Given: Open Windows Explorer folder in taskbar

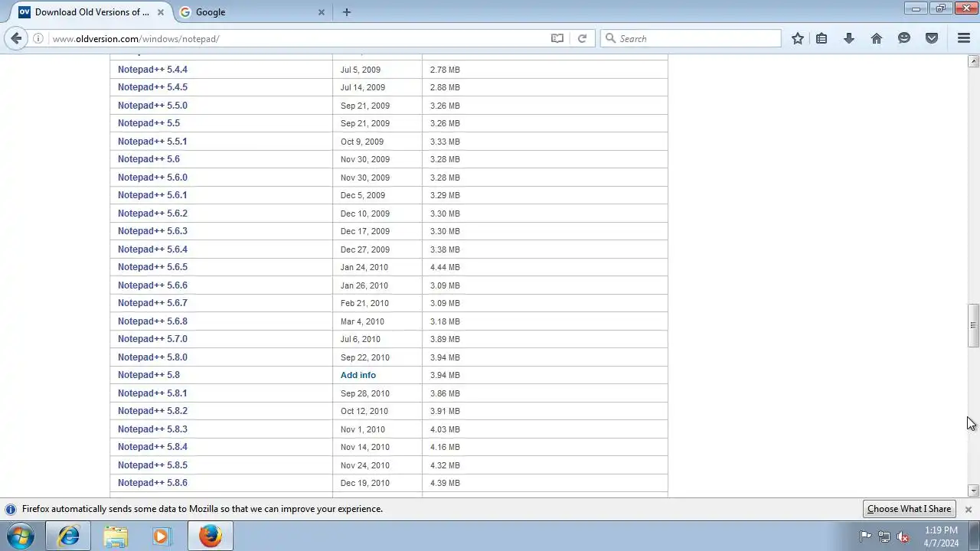Looking at the screenshot, I should coord(116,536).
